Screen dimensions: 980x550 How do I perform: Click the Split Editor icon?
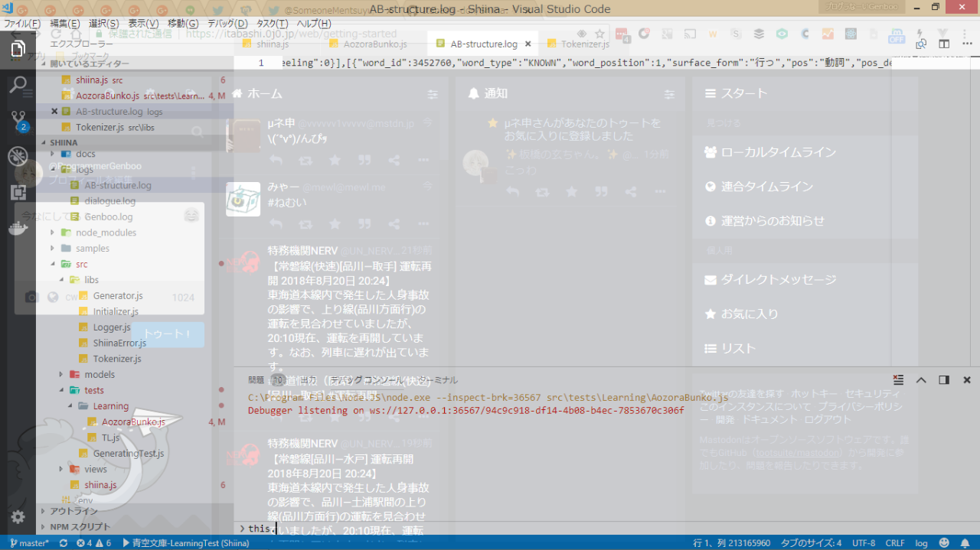(944, 44)
